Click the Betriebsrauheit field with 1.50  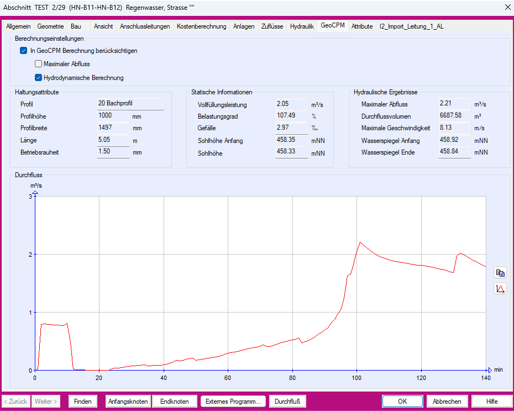pos(113,152)
